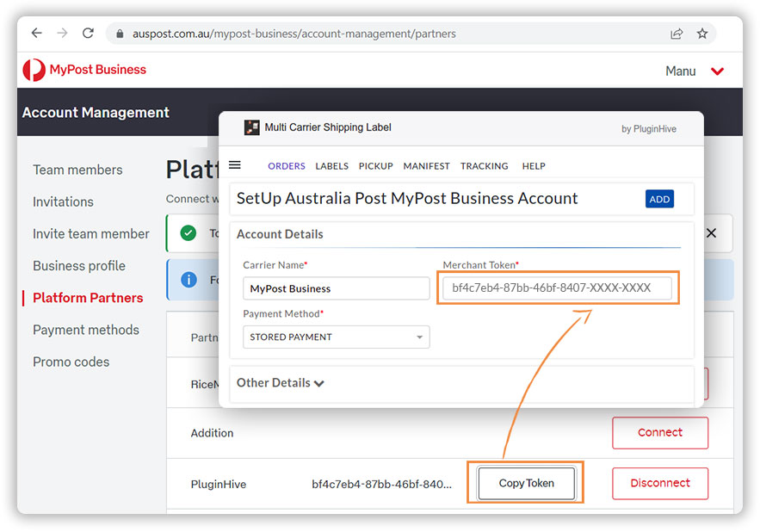The image size is (760, 532).
Task: Click the Account Management heading
Action: [x=96, y=113]
